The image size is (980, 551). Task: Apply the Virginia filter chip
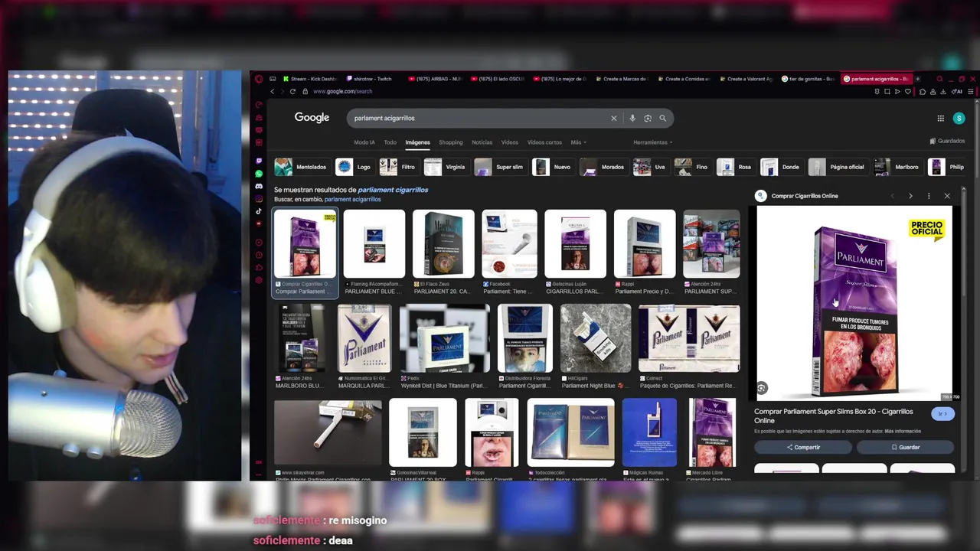tap(446, 167)
